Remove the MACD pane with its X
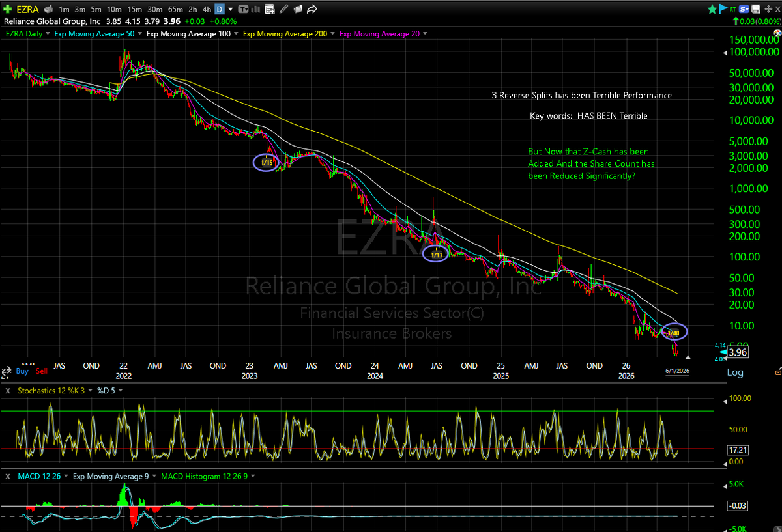The image size is (782, 532). 8,477
